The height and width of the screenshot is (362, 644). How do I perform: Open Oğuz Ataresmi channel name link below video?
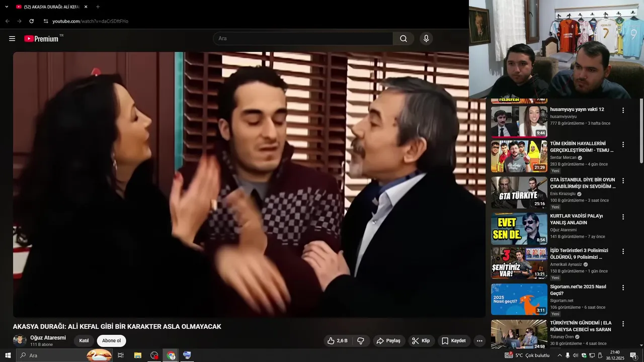[48, 338]
